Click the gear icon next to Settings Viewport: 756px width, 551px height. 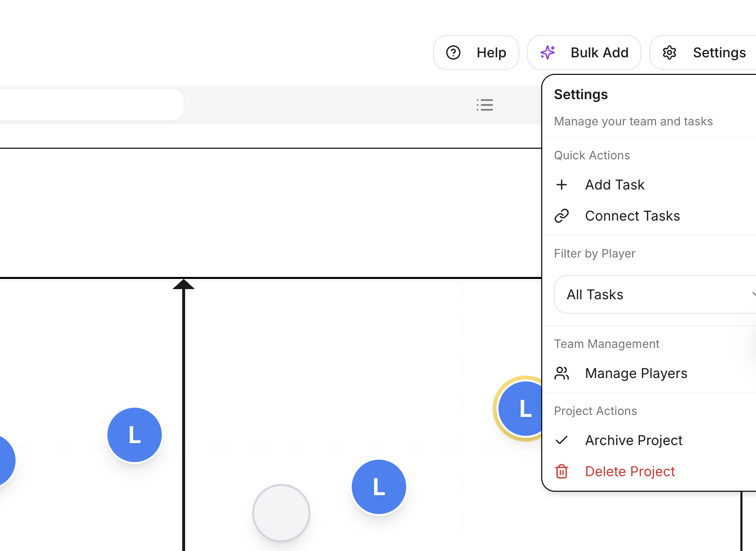coord(670,52)
